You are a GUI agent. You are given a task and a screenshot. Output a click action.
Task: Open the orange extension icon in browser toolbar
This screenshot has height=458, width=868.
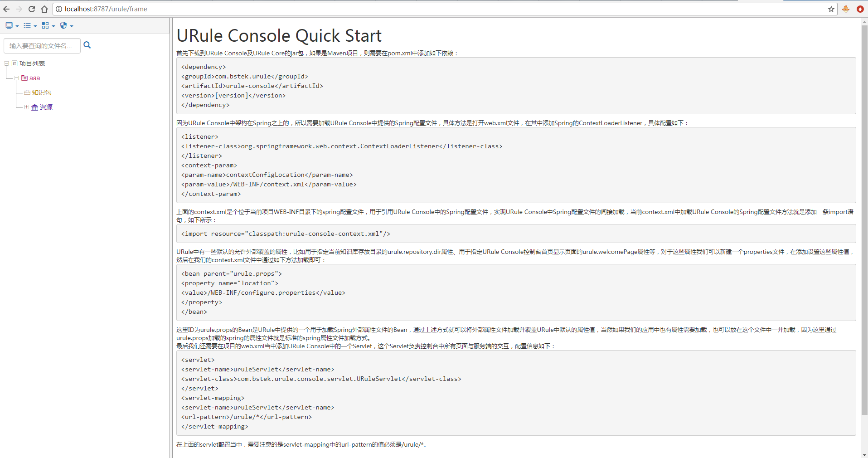click(x=846, y=9)
